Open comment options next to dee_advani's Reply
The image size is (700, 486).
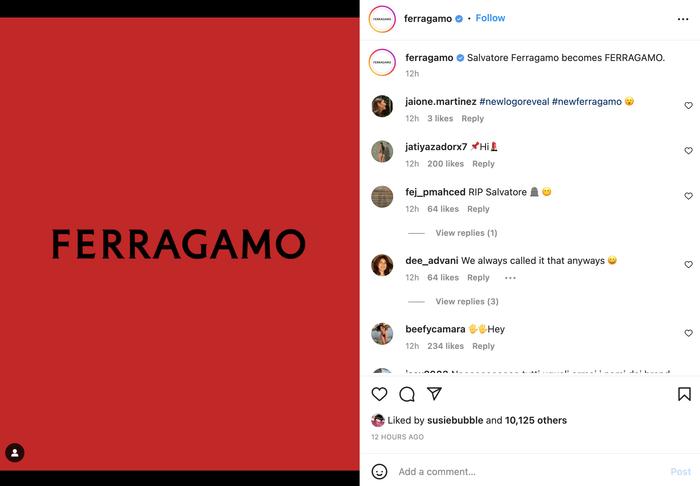tap(510, 278)
